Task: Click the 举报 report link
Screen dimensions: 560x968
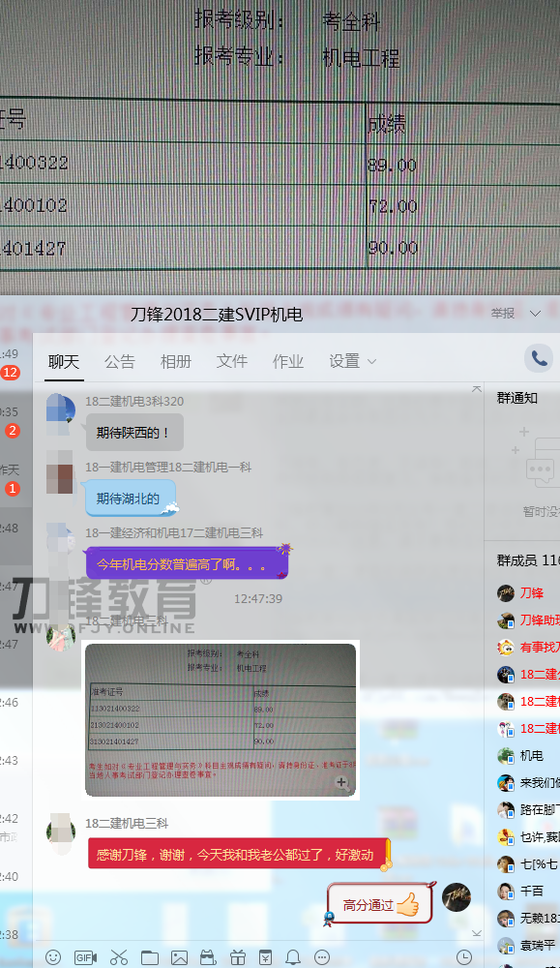Action: pos(503,314)
